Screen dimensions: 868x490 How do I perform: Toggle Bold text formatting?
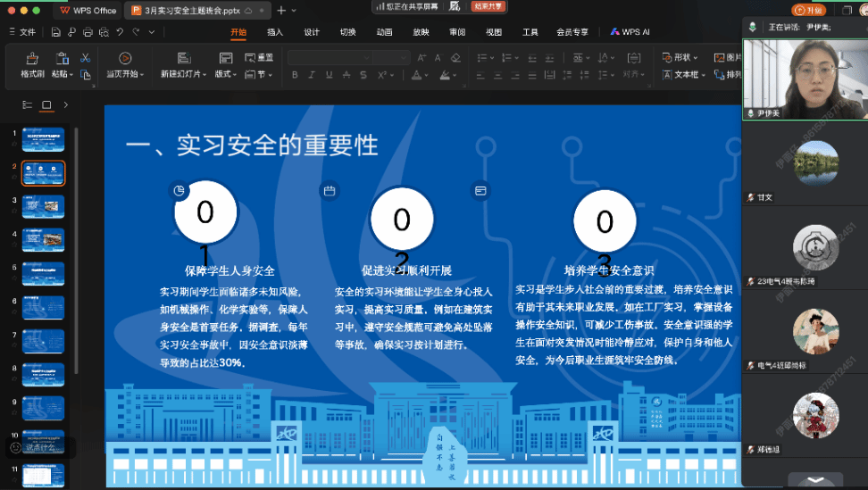pyautogui.click(x=294, y=75)
